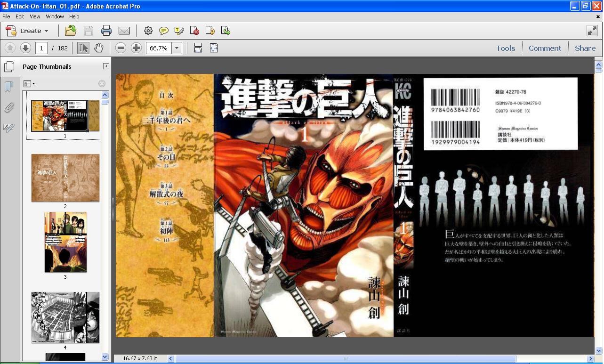Select page 2 thumbnail
This screenshot has width=604, height=364.
pyautogui.click(x=65, y=178)
